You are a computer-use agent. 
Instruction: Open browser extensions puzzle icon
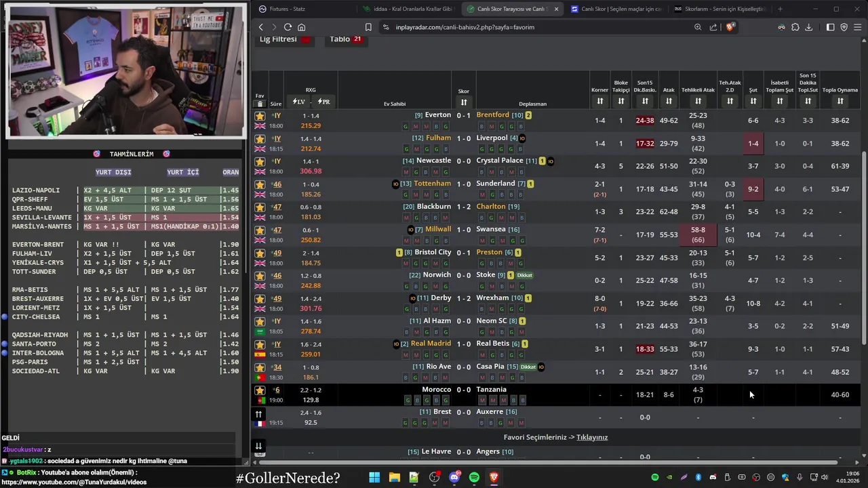tap(795, 27)
